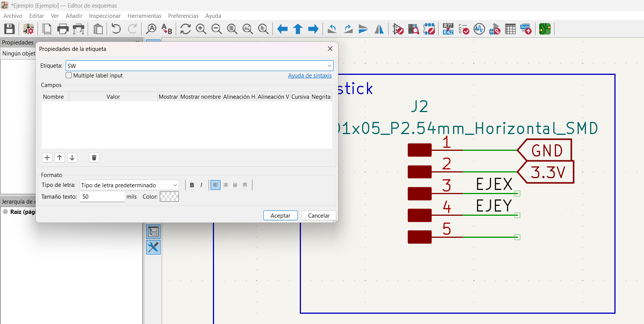Open the Find text tool
Screen dimensions: 644x324
tap(151, 29)
